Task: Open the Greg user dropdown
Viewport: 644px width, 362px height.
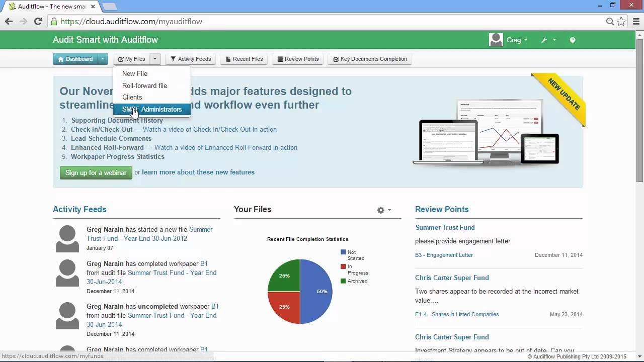Action: pos(517,40)
